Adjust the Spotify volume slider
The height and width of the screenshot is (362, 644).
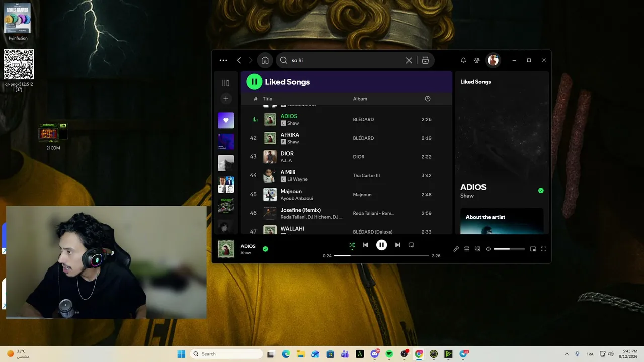pos(509,249)
